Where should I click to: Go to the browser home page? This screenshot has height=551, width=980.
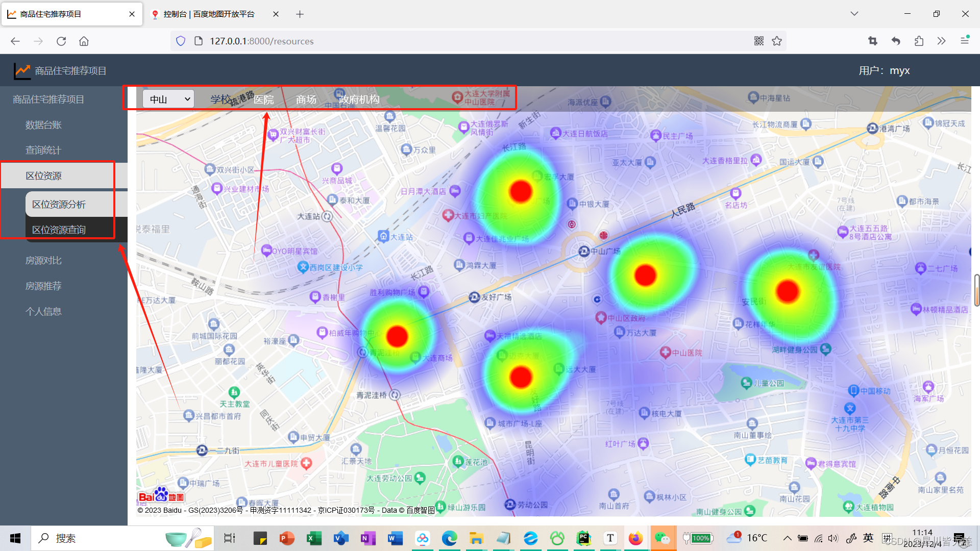click(x=84, y=41)
